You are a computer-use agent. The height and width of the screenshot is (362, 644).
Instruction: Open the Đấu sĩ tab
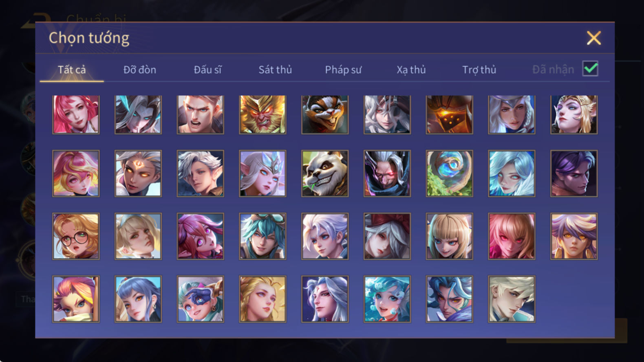207,70
